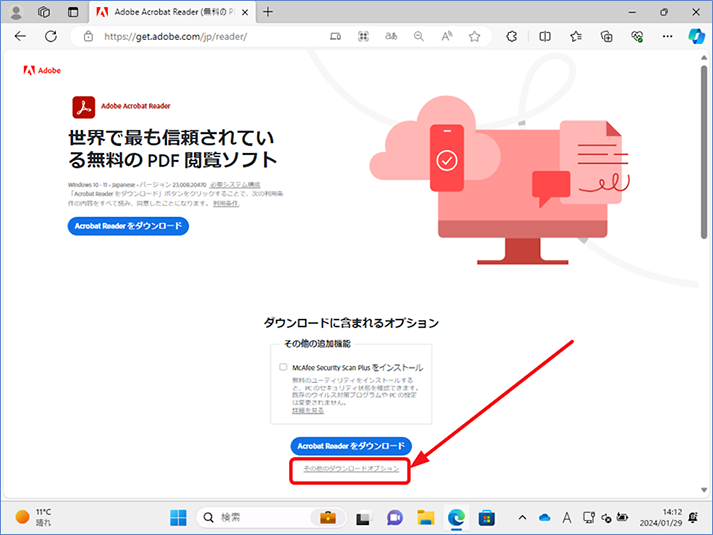View site information lock icon
713x535 pixels.
point(88,36)
